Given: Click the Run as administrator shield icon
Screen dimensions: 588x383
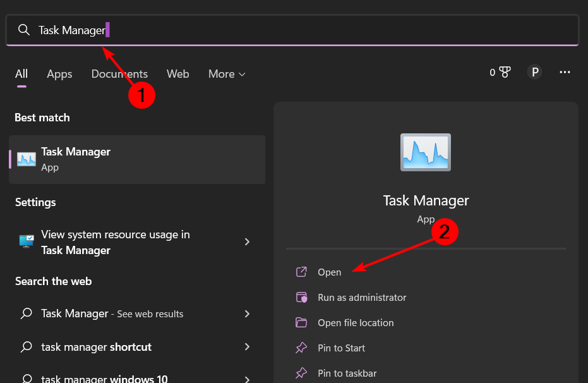Looking at the screenshot, I should (302, 298).
